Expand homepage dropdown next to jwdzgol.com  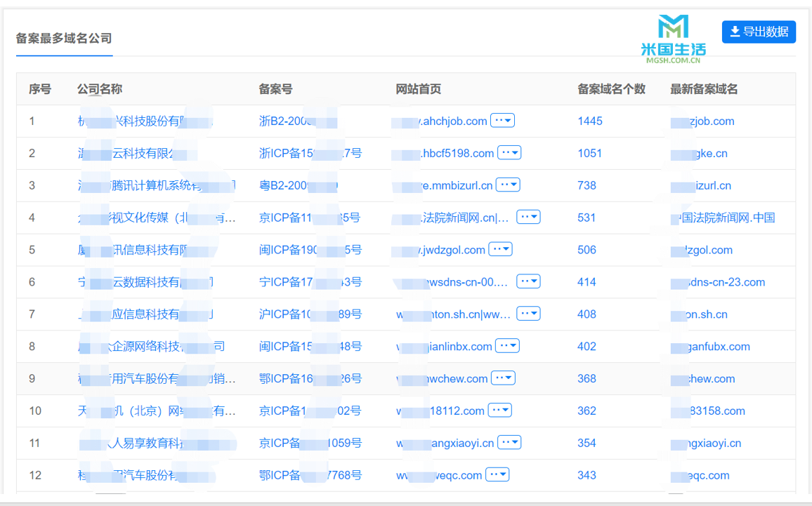[x=500, y=249]
